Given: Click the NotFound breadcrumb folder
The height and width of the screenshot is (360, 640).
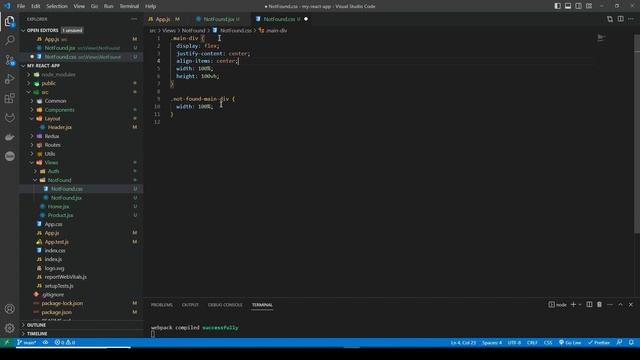Looking at the screenshot, I should (193, 30).
